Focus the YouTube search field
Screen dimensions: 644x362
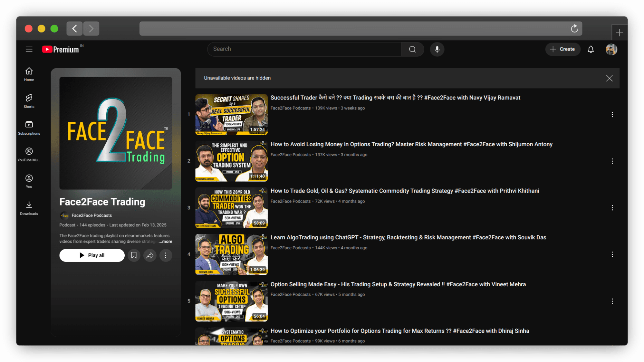tap(304, 49)
